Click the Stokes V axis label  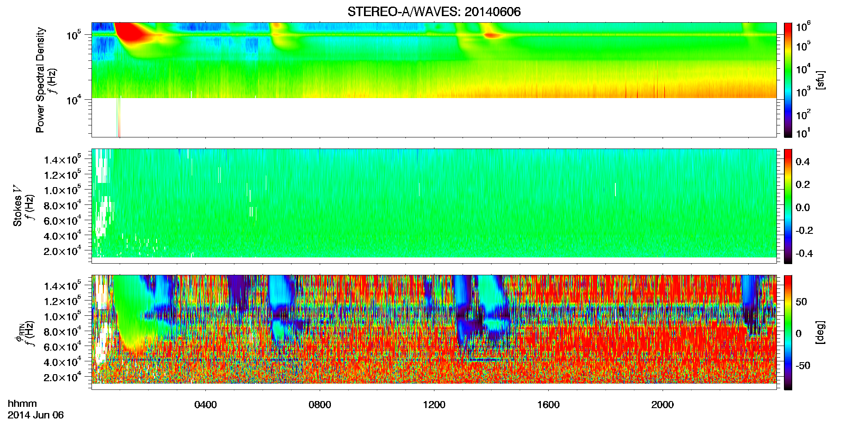tap(18, 206)
